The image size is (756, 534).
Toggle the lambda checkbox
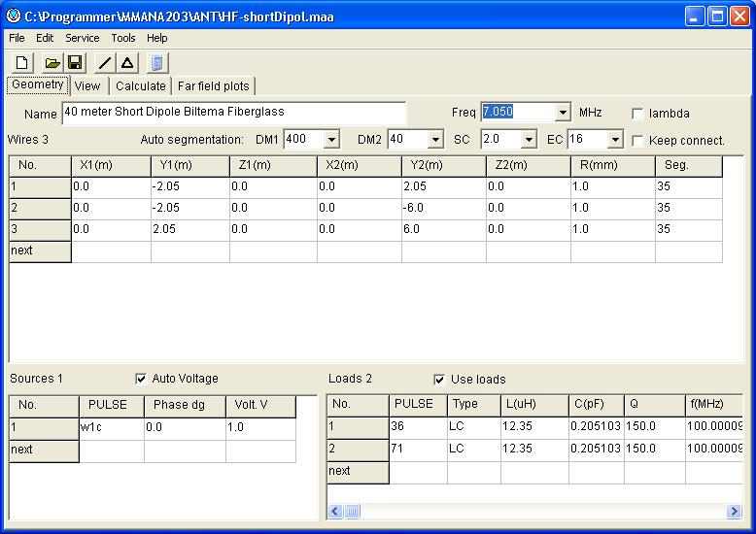pyautogui.click(x=637, y=114)
